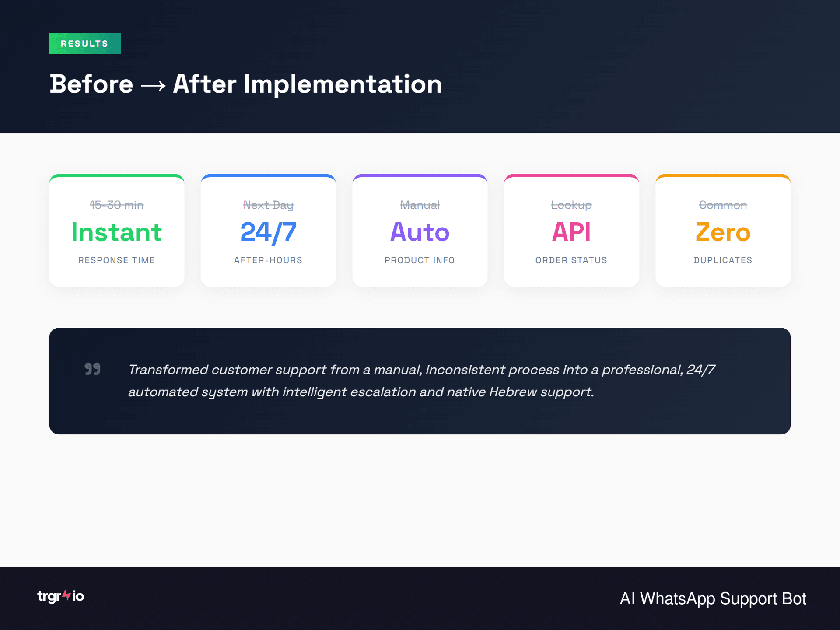
Task: Click the struck-through Lookup text
Action: pos(571,205)
